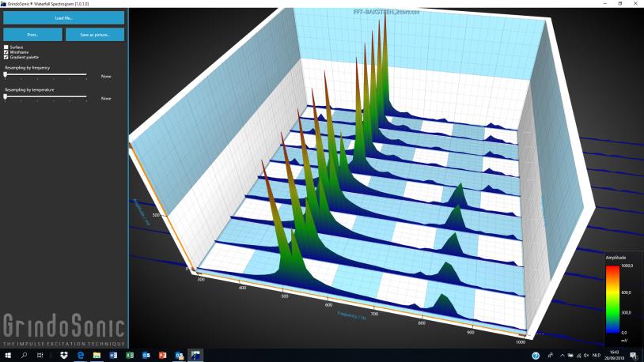
Task: Open Excel from the taskbar
Action: pyautogui.click(x=130, y=356)
